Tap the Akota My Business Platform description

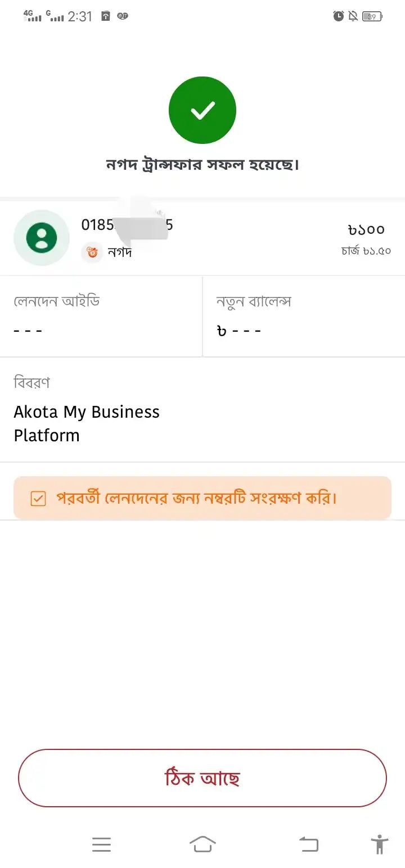[87, 423]
